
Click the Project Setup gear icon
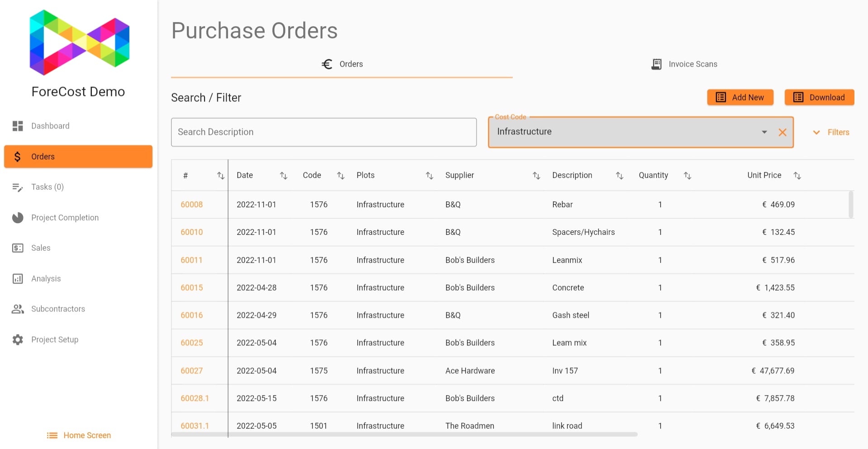pyautogui.click(x=18, y=340)
